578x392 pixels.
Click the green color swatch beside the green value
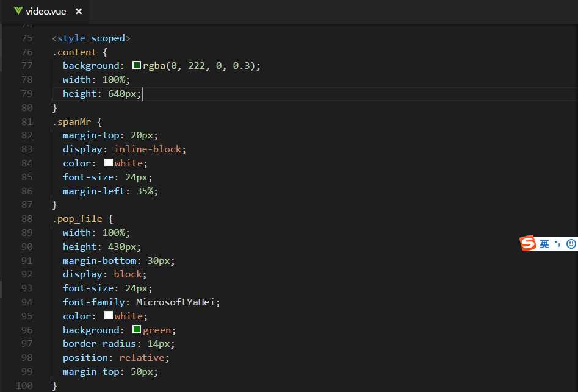tap(136, 330)
